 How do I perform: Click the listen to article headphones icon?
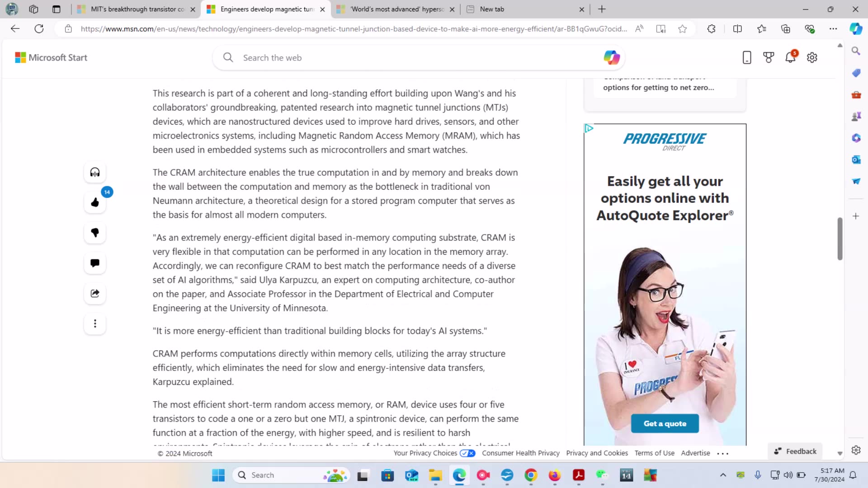(95, 172)
